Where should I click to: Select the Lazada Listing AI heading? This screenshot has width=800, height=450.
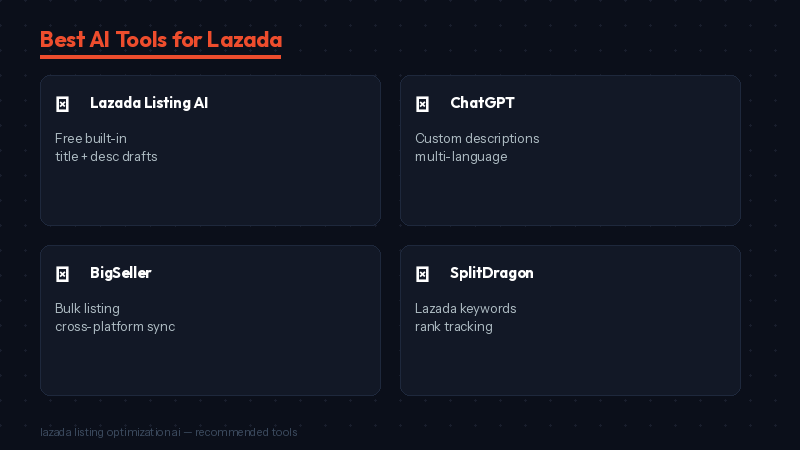(x=149, y=103)
